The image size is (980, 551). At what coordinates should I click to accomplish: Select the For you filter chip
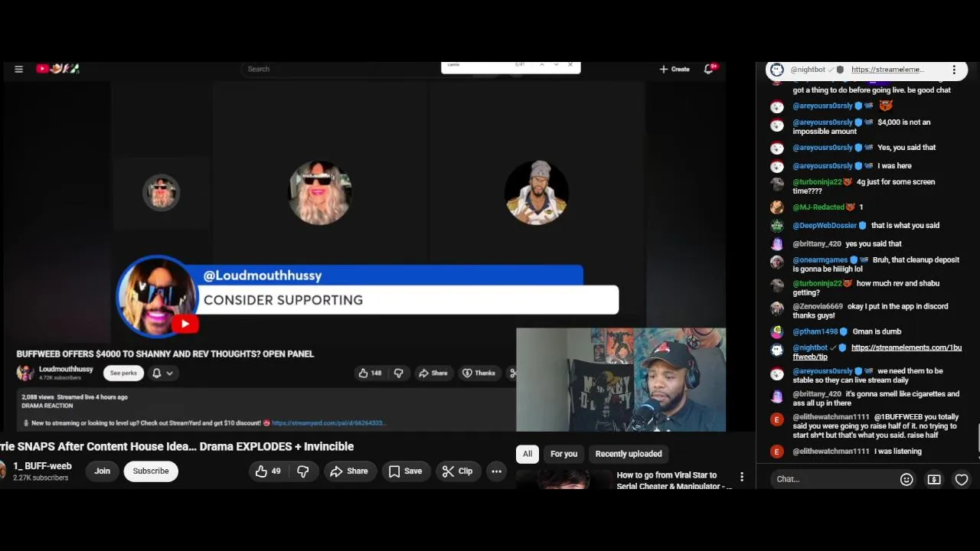click(x=563, y=454)
